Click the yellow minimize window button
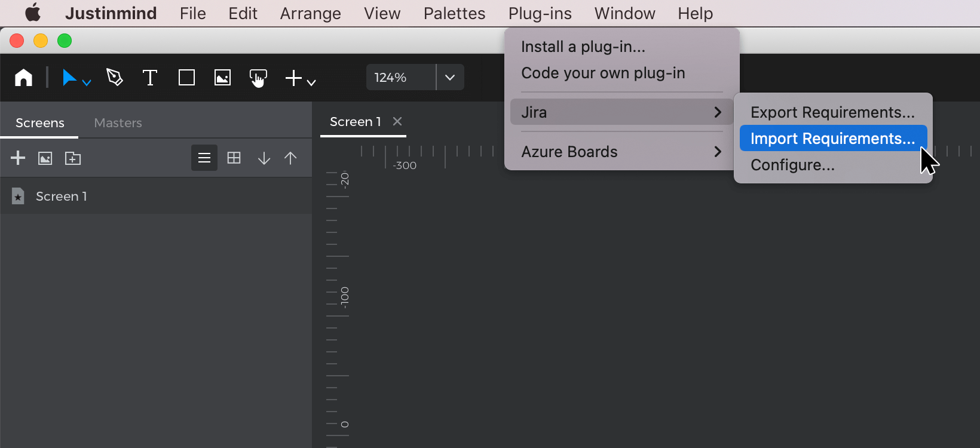This screenshot has height=448, width=980. pyautogui.click(x=41, y=41)
